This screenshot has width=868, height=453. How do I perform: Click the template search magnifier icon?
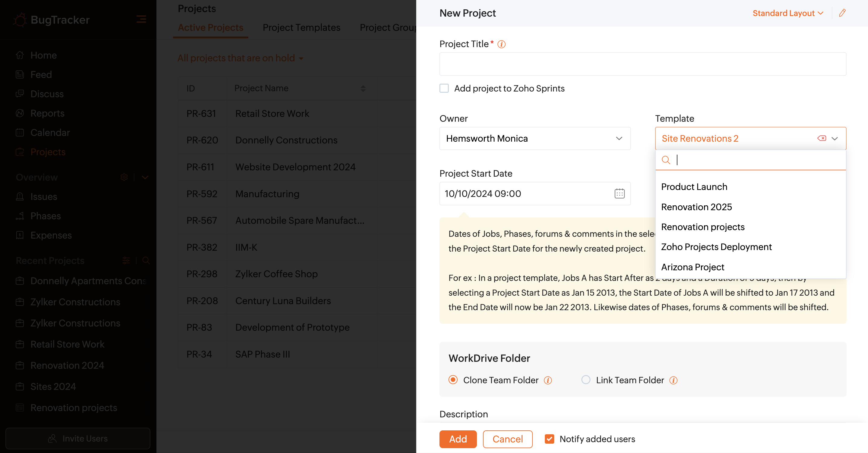point(666,160)
